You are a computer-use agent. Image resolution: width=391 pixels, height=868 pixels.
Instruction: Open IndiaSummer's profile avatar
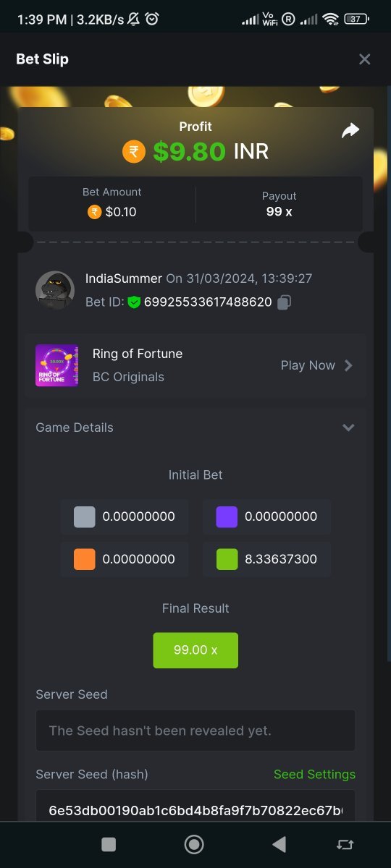point(55,291)
